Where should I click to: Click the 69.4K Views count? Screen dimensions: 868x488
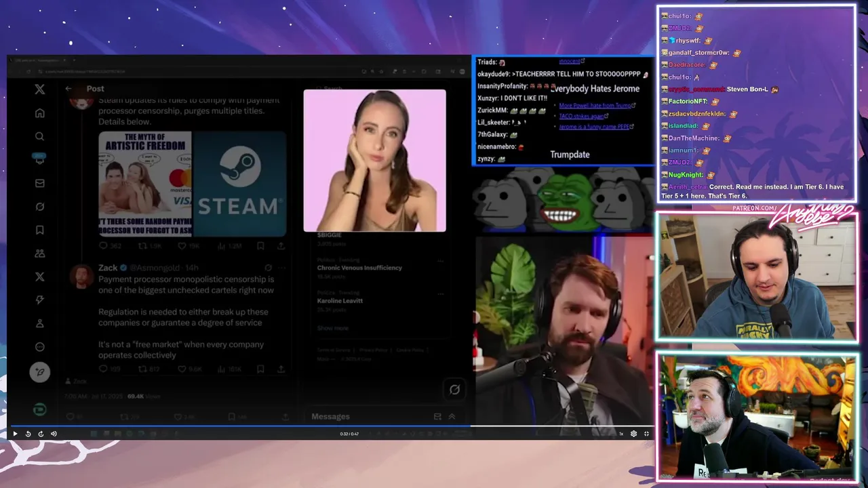pyautogui.click(x=144, y=396)
